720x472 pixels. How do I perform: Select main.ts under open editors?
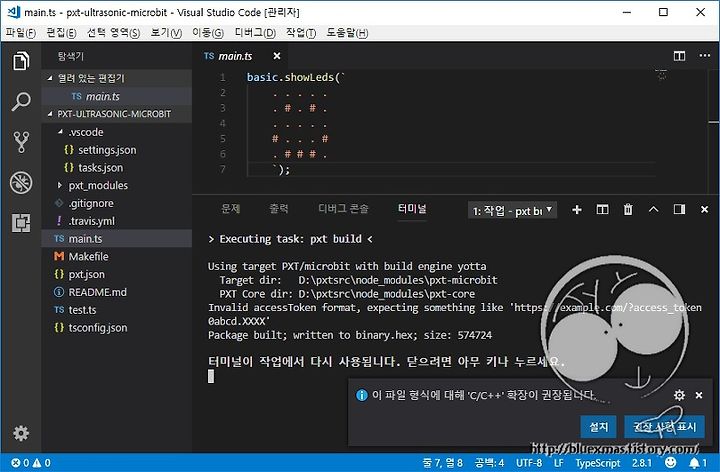pyautogui.click(x=117, y=96)
